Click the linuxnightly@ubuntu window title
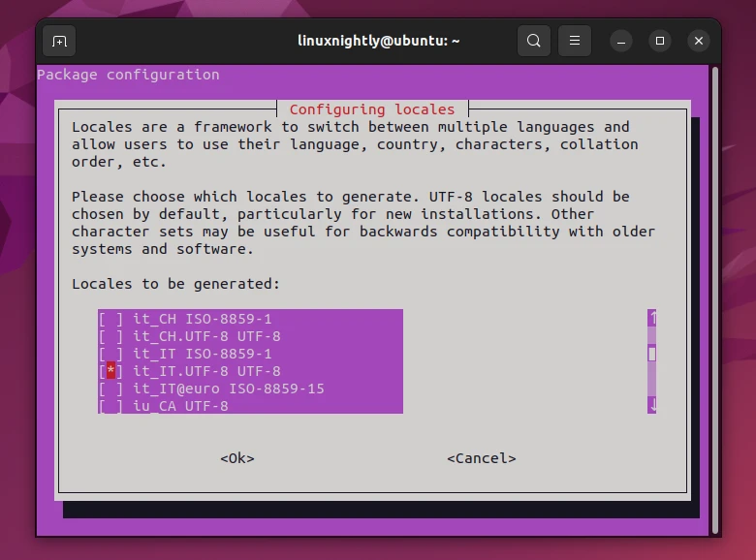The image size is (756, 560). (378, 41)
